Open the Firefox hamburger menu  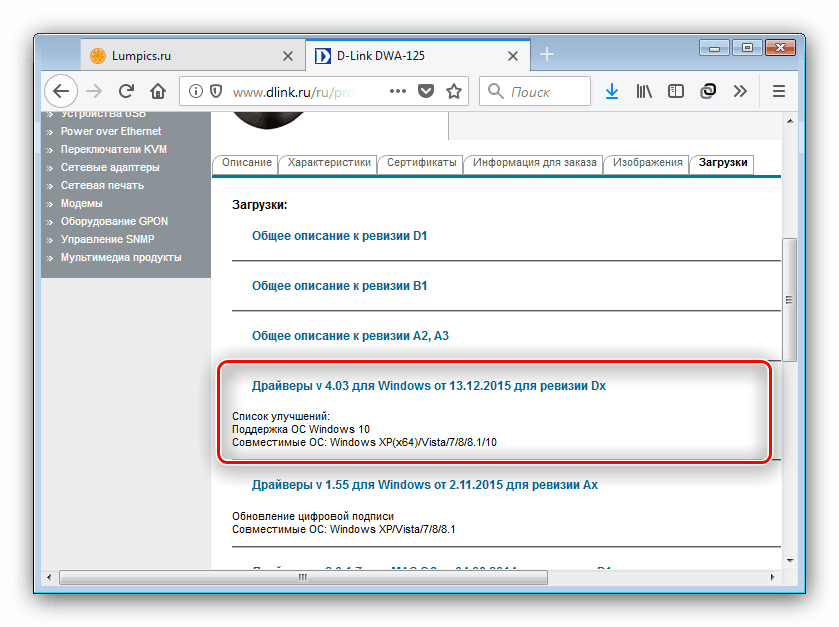tap(778, 91)
